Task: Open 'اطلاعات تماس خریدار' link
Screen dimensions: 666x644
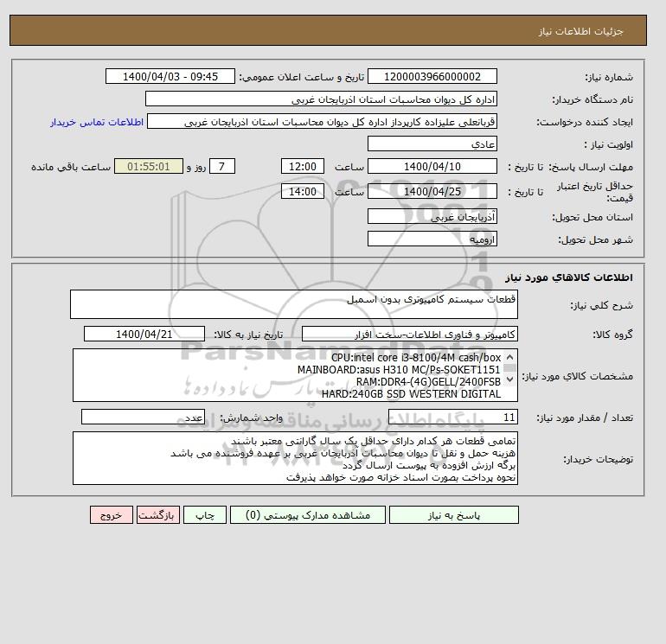Action: pos(97,122)
